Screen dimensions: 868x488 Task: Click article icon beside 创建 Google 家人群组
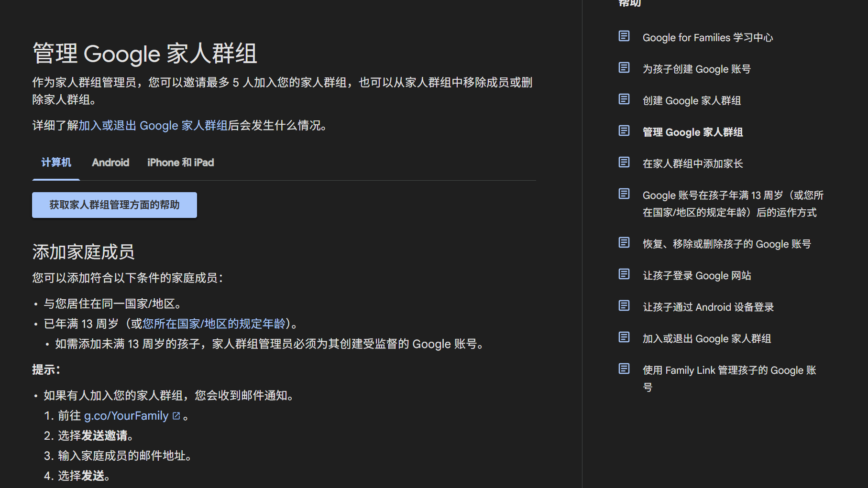point(624,99)
